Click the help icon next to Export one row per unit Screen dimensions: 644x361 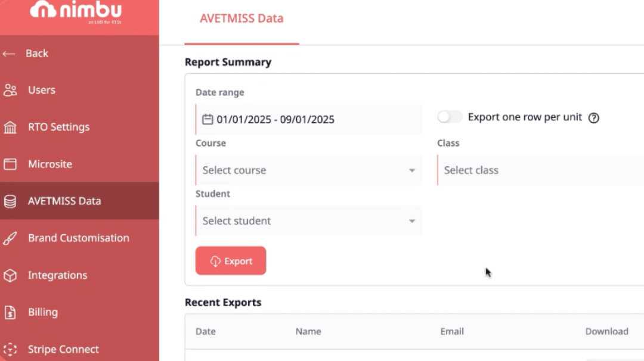594,118
